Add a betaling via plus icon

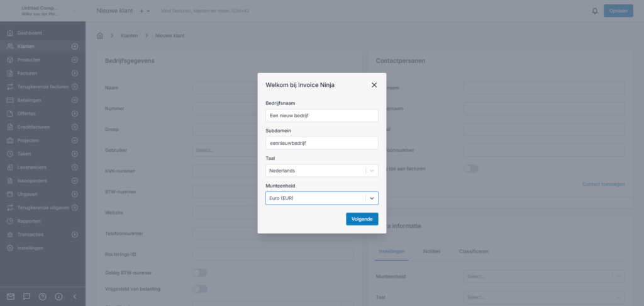75,100
